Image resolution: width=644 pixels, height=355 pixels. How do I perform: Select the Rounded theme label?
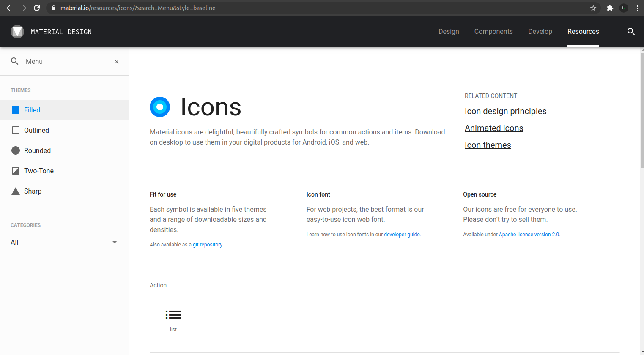pos(37,150)
